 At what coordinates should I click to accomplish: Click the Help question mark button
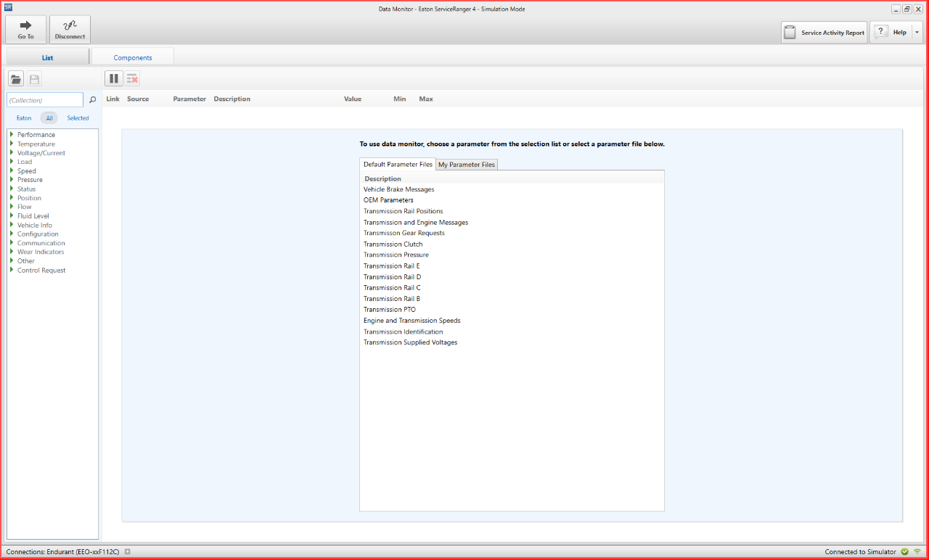click(890, 33)
